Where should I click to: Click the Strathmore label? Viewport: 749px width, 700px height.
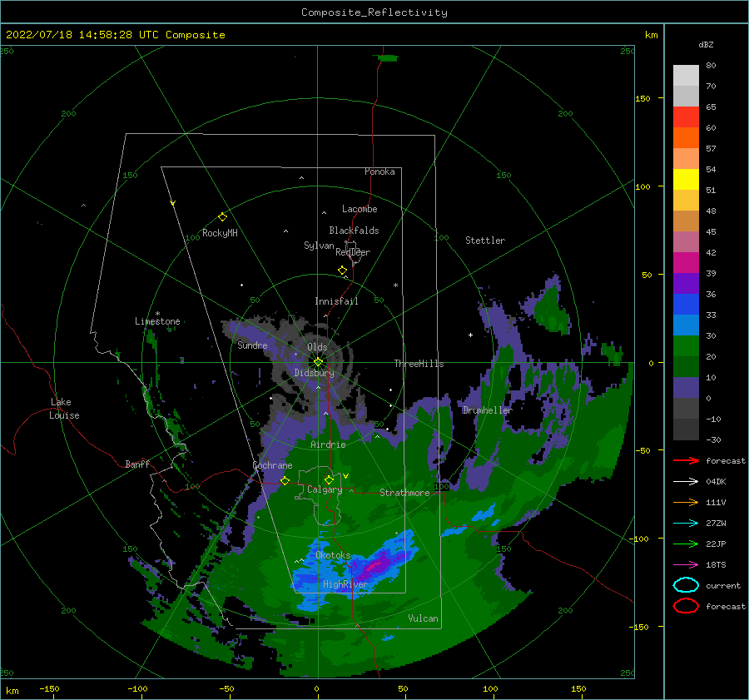[x=404, y=493]
